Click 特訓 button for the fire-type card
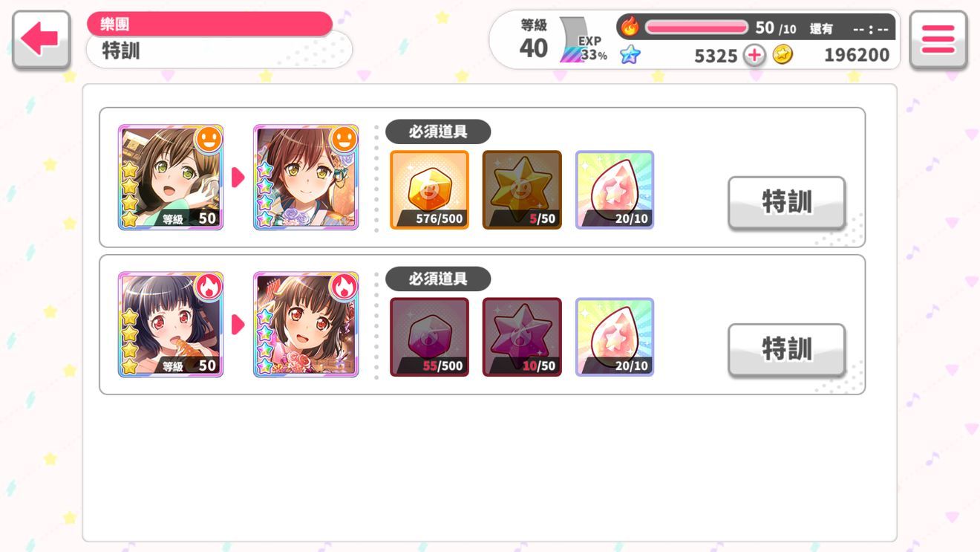This screenshot has height=552, width=980. click(x=786, y=349)
